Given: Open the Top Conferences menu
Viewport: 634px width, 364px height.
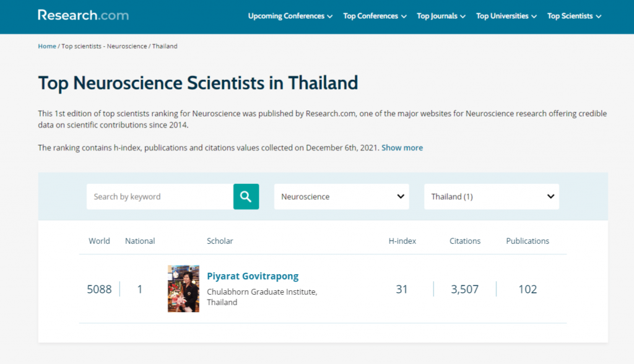Looking at the screenshot, I should 375,16.
